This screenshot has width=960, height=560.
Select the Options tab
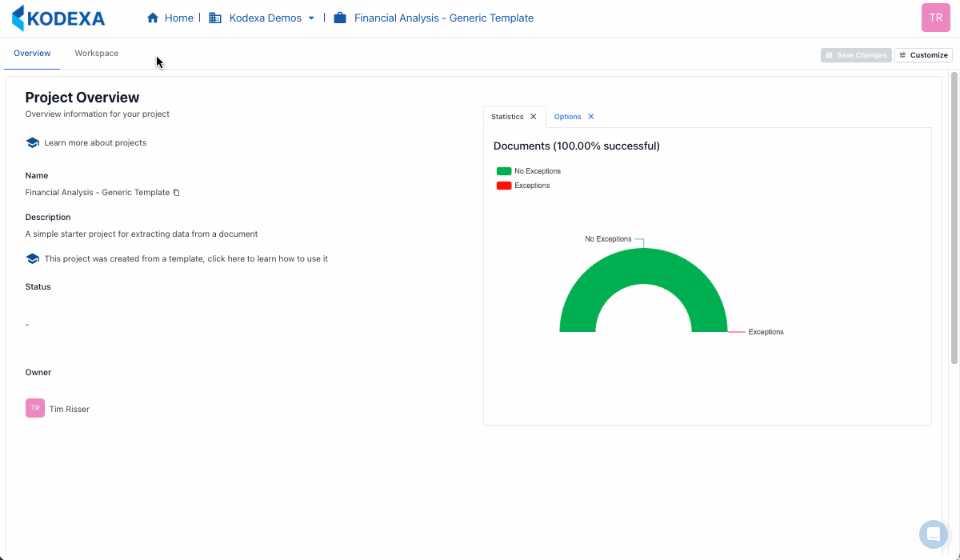(x=568, y=117)
